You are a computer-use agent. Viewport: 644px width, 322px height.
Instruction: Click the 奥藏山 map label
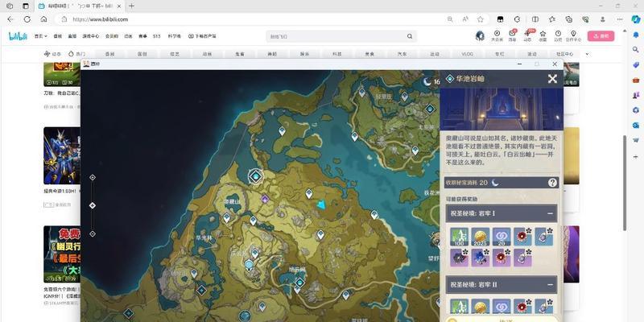(x=233, y=203)
